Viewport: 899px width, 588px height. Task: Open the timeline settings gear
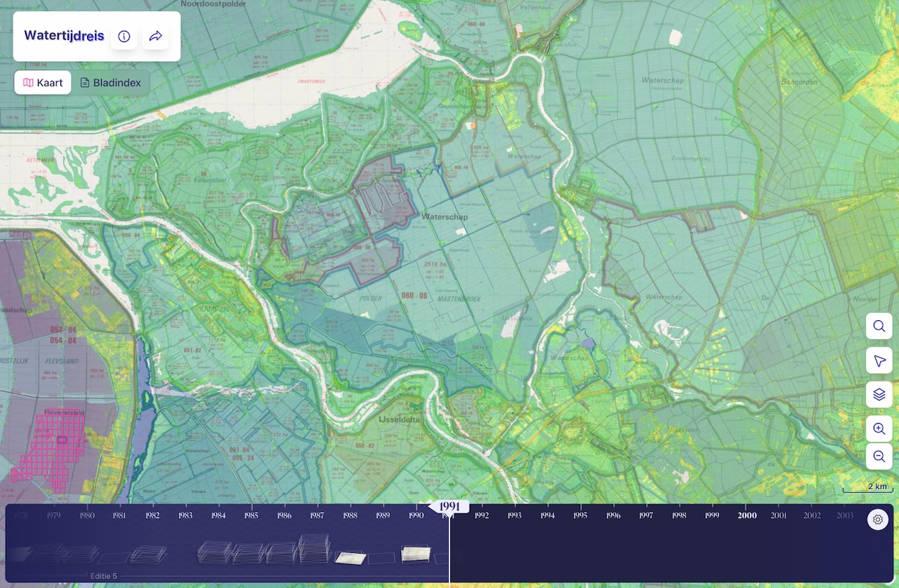(877, 520)
